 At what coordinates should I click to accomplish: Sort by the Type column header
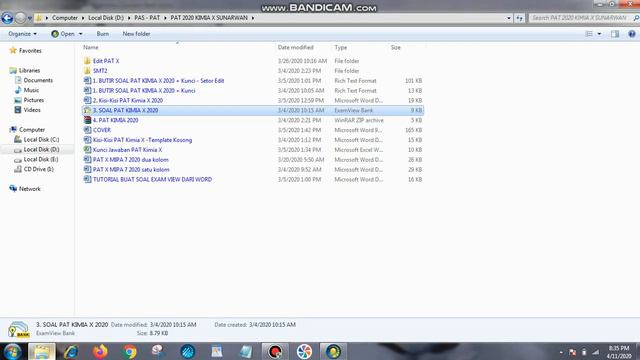(x=340, y=47)
